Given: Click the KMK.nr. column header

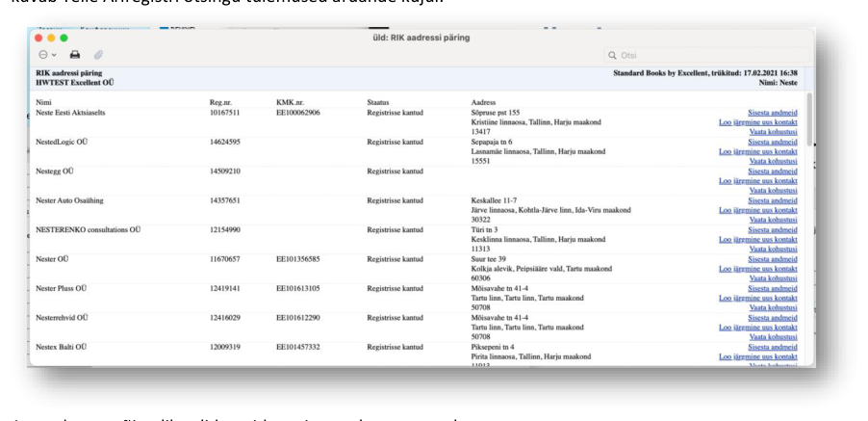Looking at the screenshot, I should (x=290, y=102).
